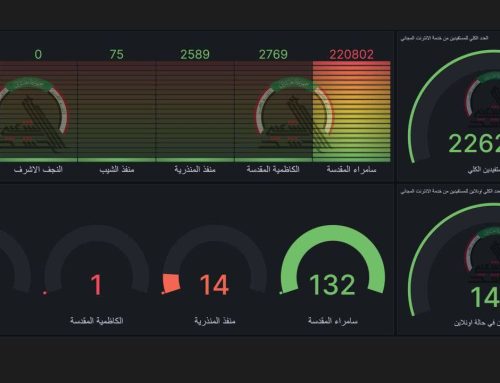Click the سامراء المقدسة label under bar chart
Viewport: 500px width, 383px height.
351,169
